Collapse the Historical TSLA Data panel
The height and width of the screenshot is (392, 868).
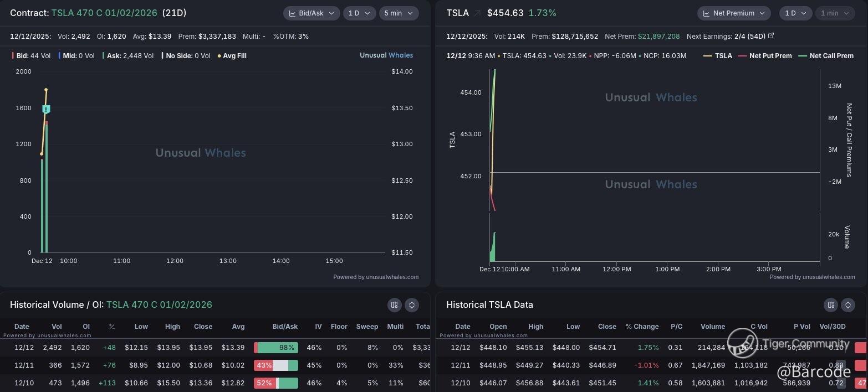[x=848, y=305]
